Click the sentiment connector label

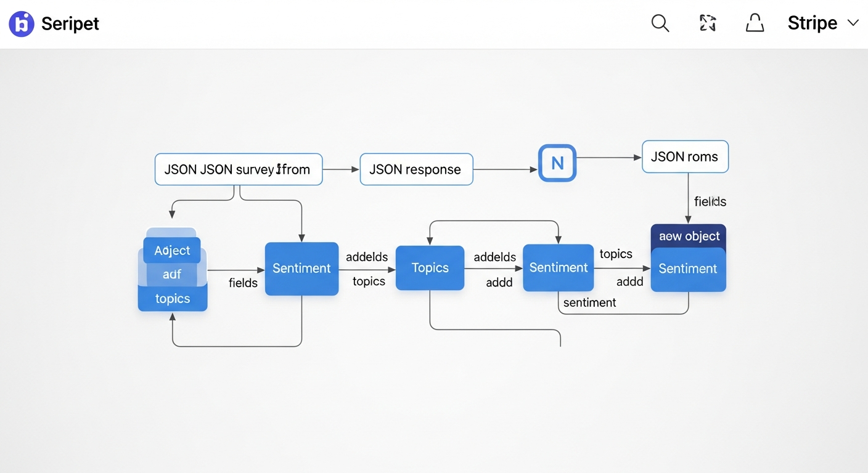tap(589, 302)
